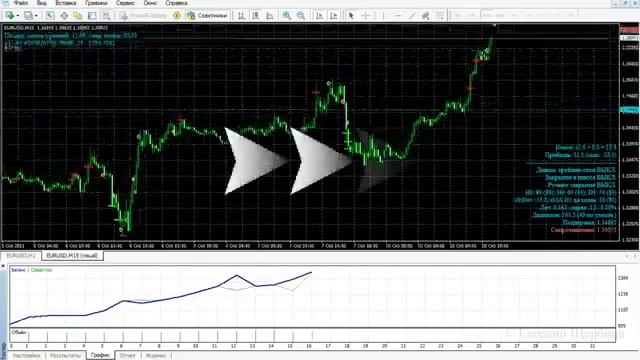The height and width of the screenshot is (360, 640).
Task: Open the Сервис menu
Action: 125,3
